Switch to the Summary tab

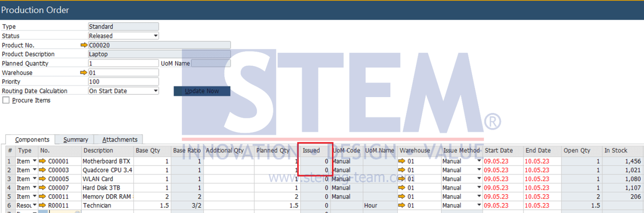(x=75, y=140)
